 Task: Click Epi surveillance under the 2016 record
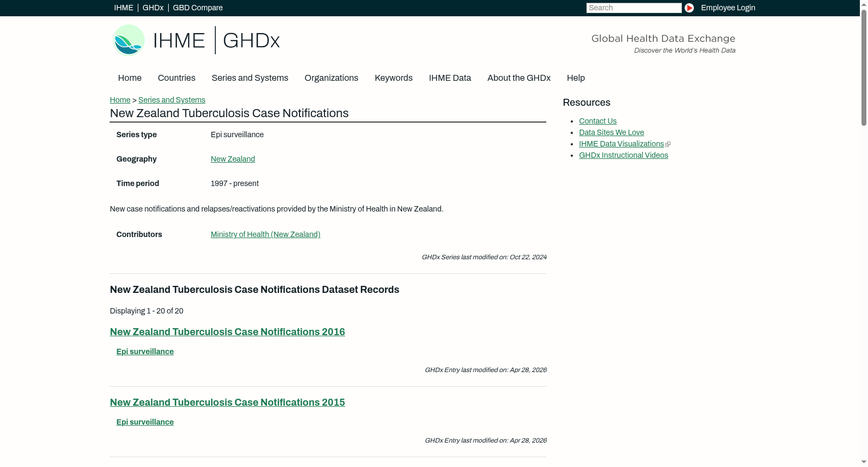pos(145,351)
